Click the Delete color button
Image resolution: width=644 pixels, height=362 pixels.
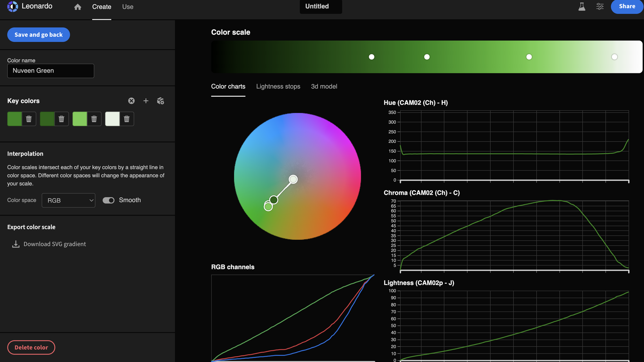[31, 347]
